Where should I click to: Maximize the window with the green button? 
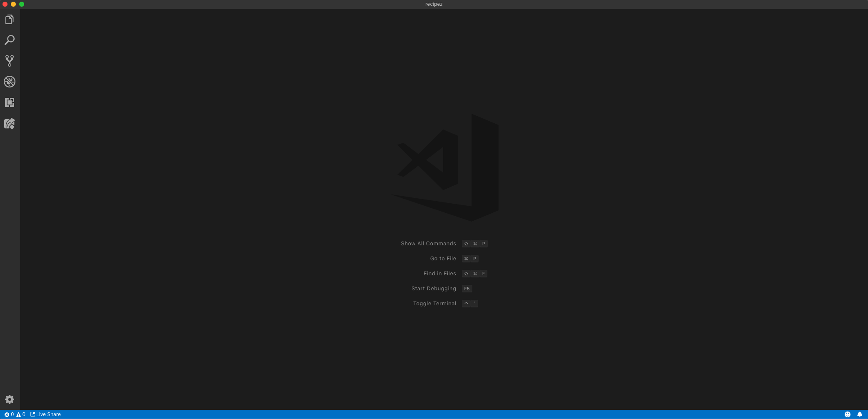[x=22, y=4]
